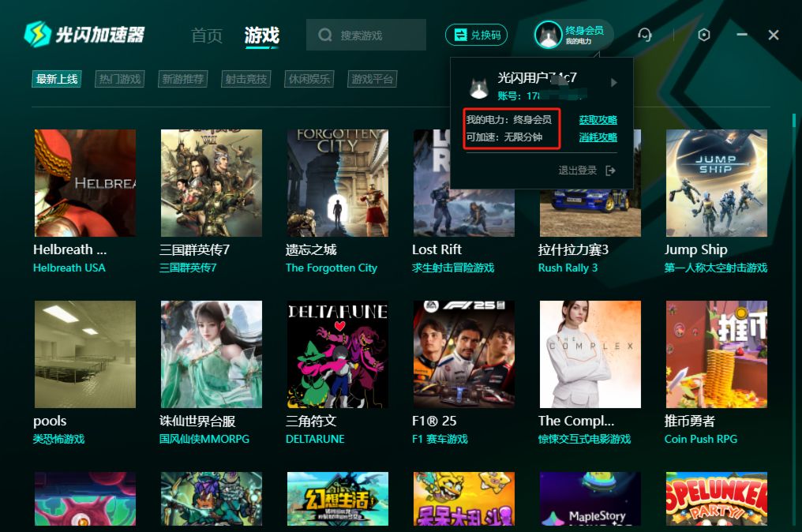Open the 获取攻略 link

pos(598,120)
